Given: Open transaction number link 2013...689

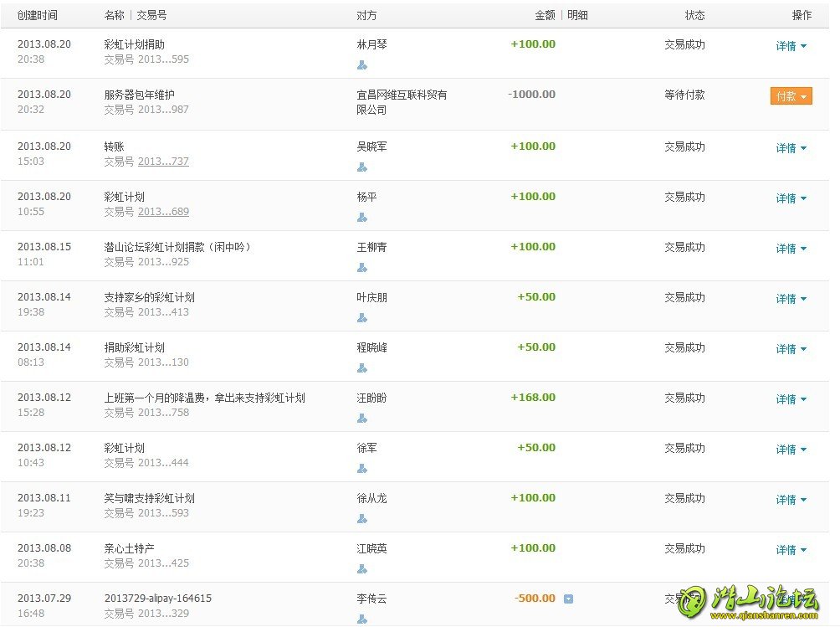Looking at the screenshot, I should point(163,212).
